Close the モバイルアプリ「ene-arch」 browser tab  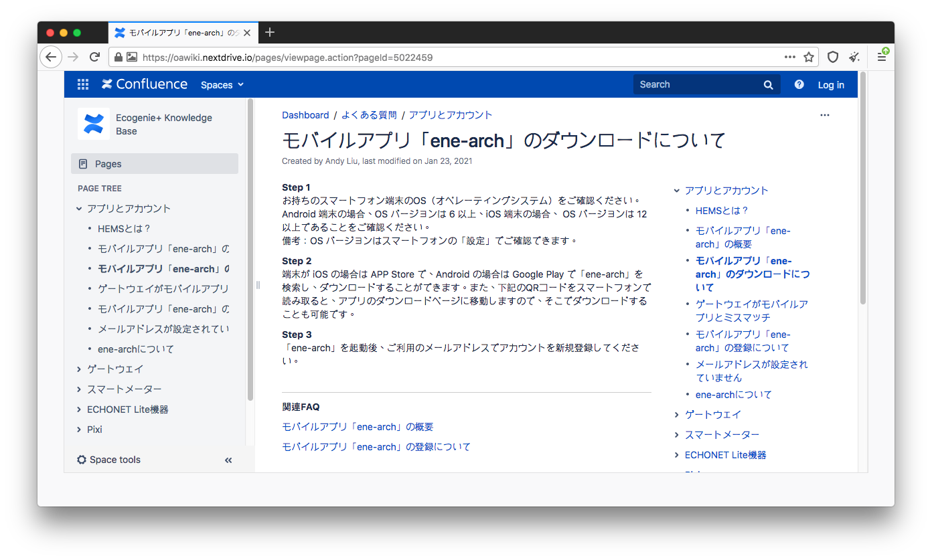click(246, 32)
